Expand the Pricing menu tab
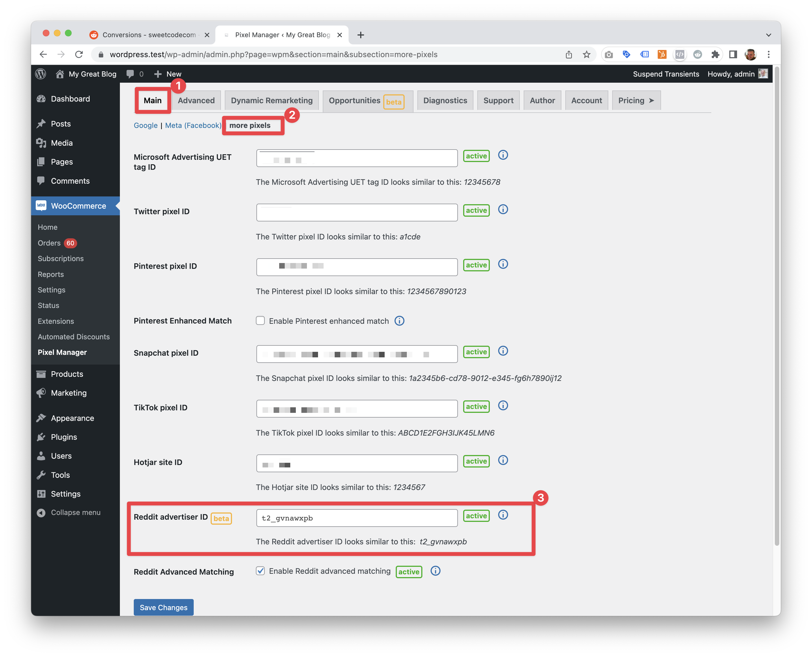Viewport: 812px width, 657px height. tap(636, 100)
